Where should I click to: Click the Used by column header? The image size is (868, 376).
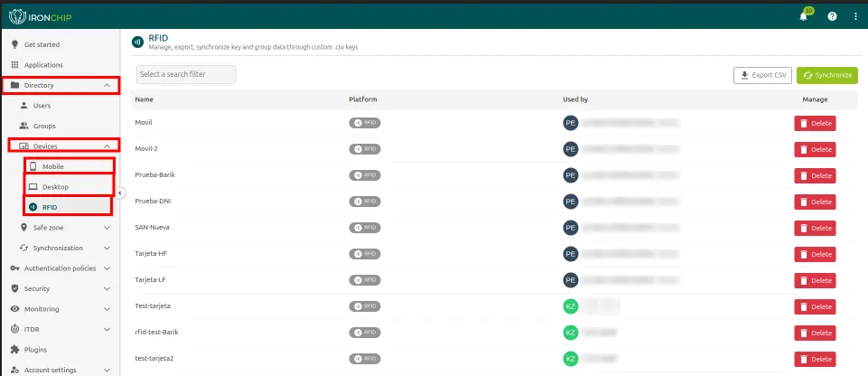click(x=575, y=99)
